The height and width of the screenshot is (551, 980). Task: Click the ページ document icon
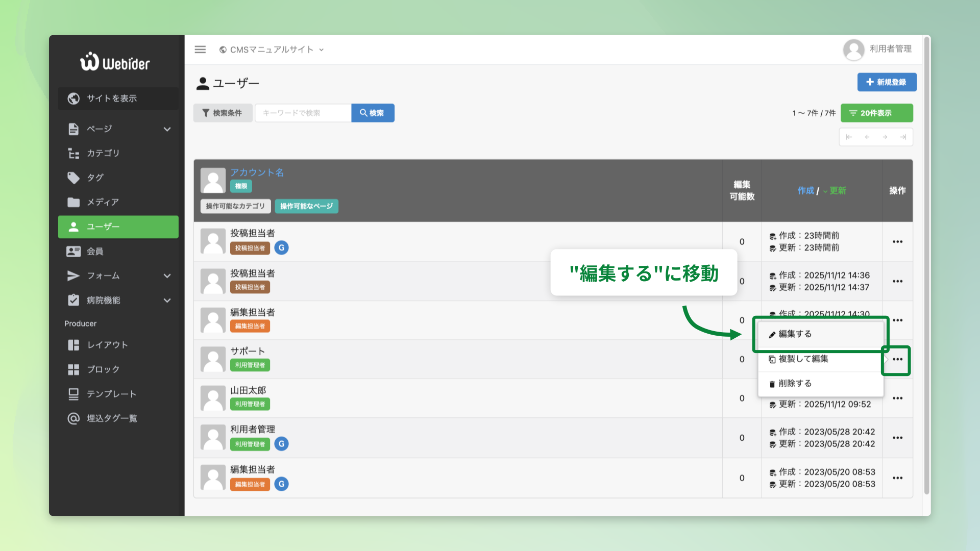click(73, 129)
